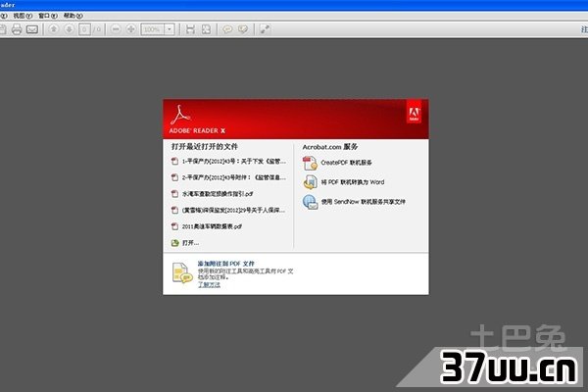The image size is (588, 392).
Task: Open recent file containing [2012]29号
Action: click(x=233, y=210)
